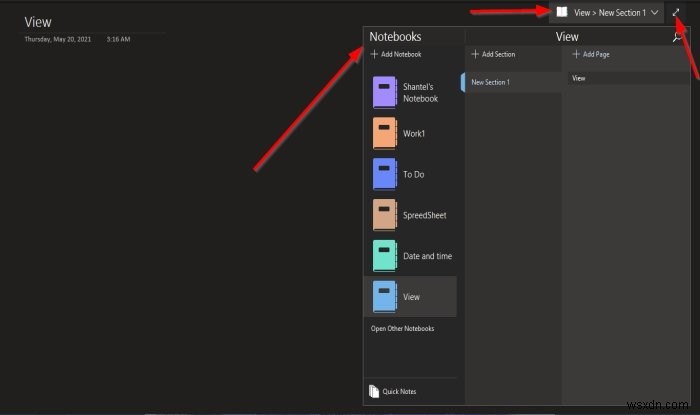
Task: Select the Work1 notebook name
Action: click(414, 133)
